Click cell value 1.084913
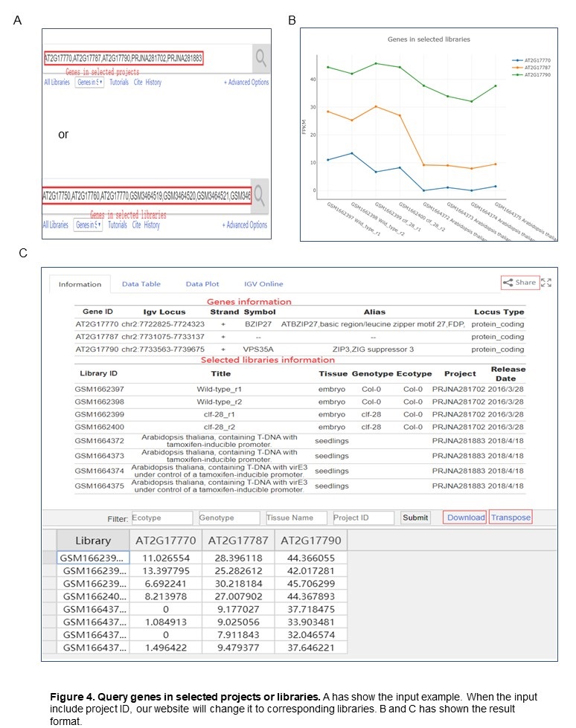 166,622
